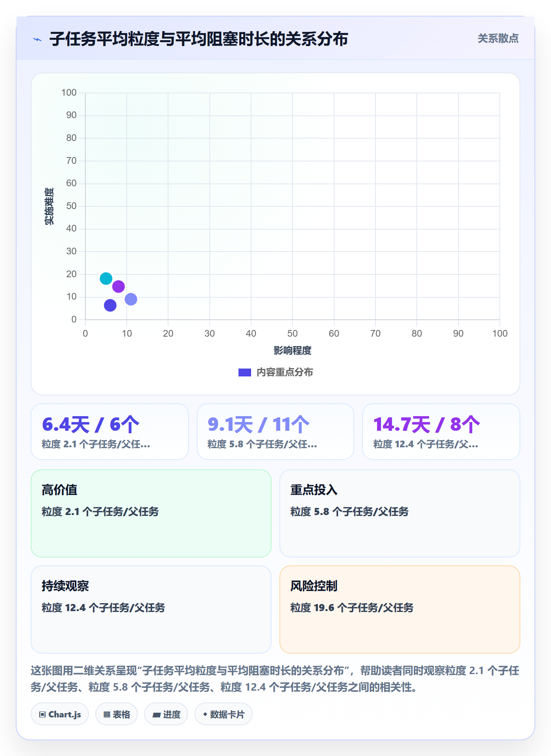Click the description paragraph starting 这张图用二维关系

[275, 679]
